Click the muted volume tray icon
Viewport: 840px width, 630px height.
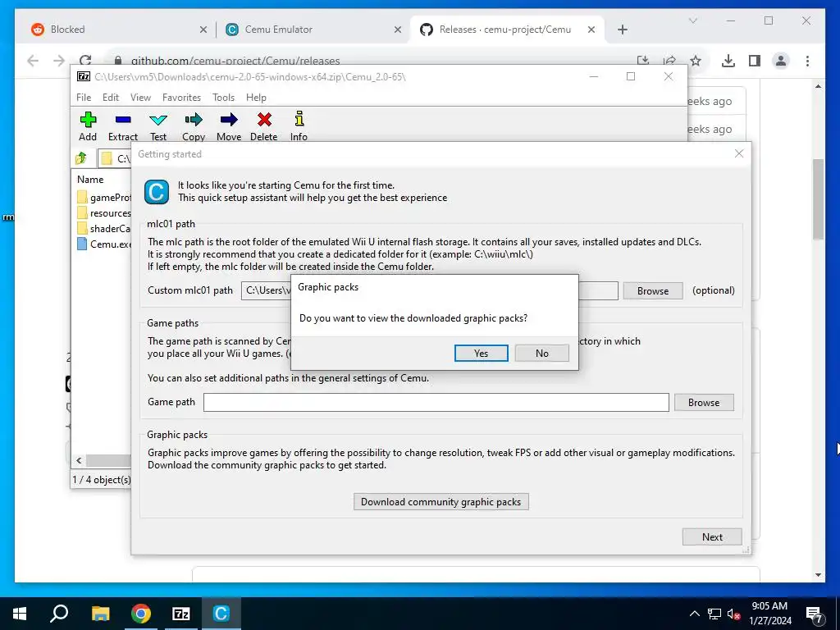(733, 614)
